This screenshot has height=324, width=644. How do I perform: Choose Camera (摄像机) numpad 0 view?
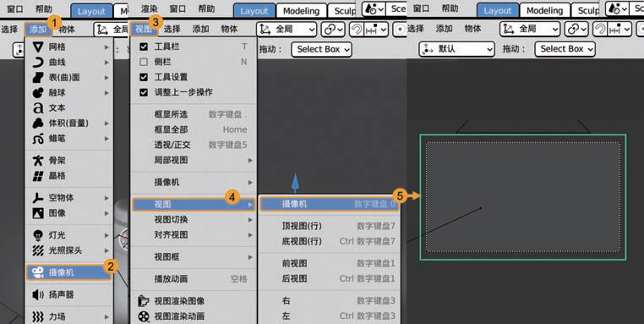tap(330, 204)
